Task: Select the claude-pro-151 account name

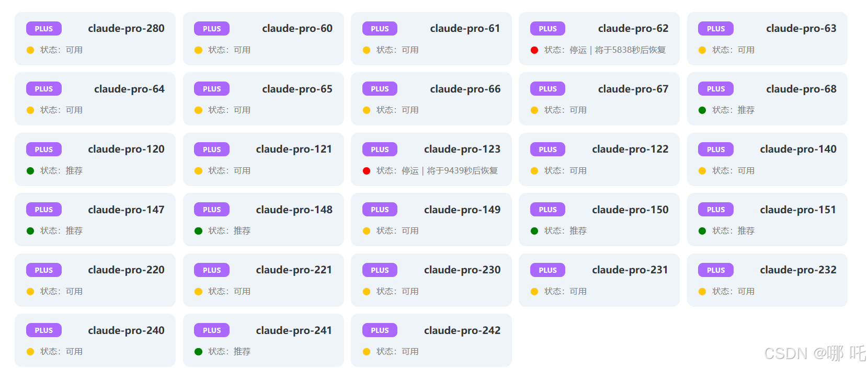Action: [798, 210]
